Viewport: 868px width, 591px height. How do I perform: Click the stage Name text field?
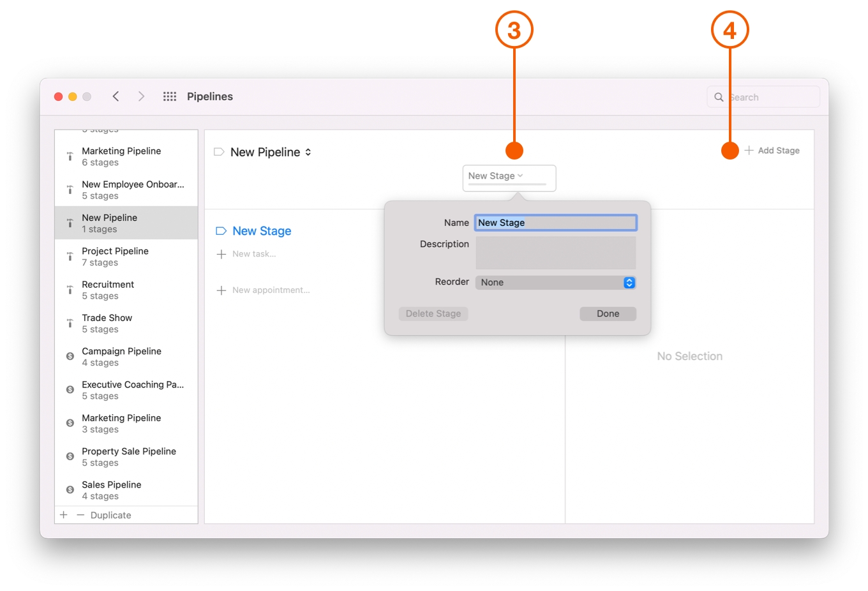coord(555,223)
